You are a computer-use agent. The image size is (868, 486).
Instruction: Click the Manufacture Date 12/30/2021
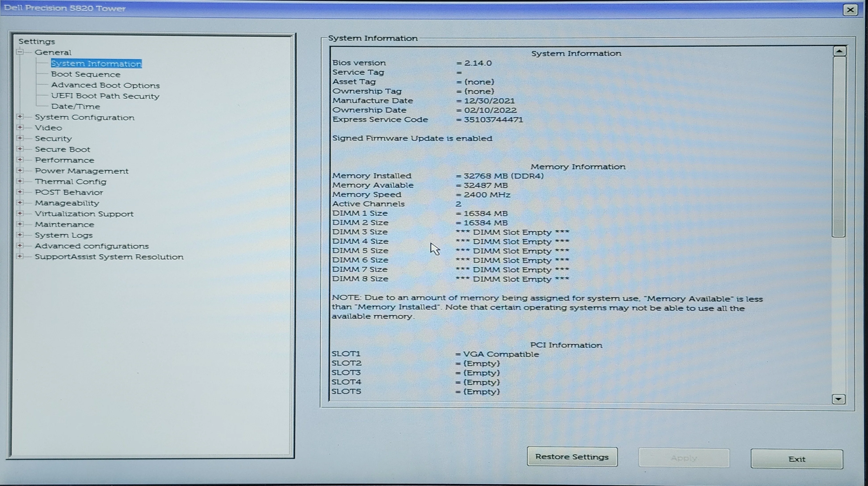coord(489,101)
